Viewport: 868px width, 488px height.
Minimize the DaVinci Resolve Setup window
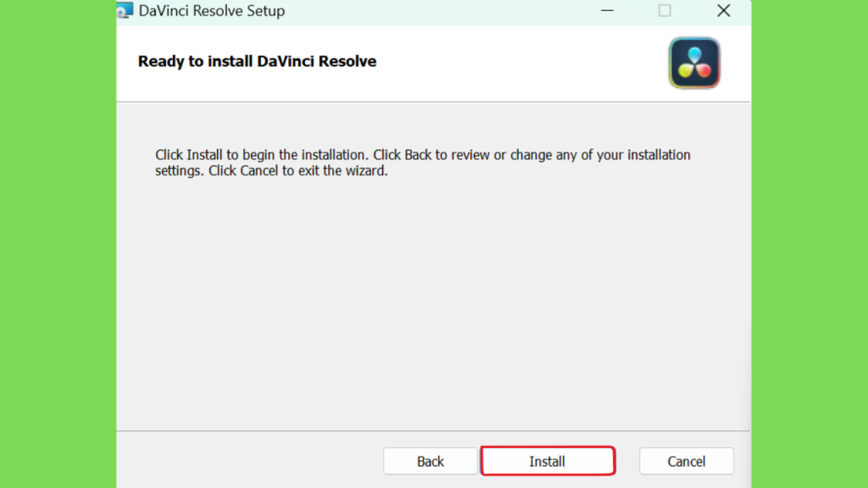tap(607, 10)
